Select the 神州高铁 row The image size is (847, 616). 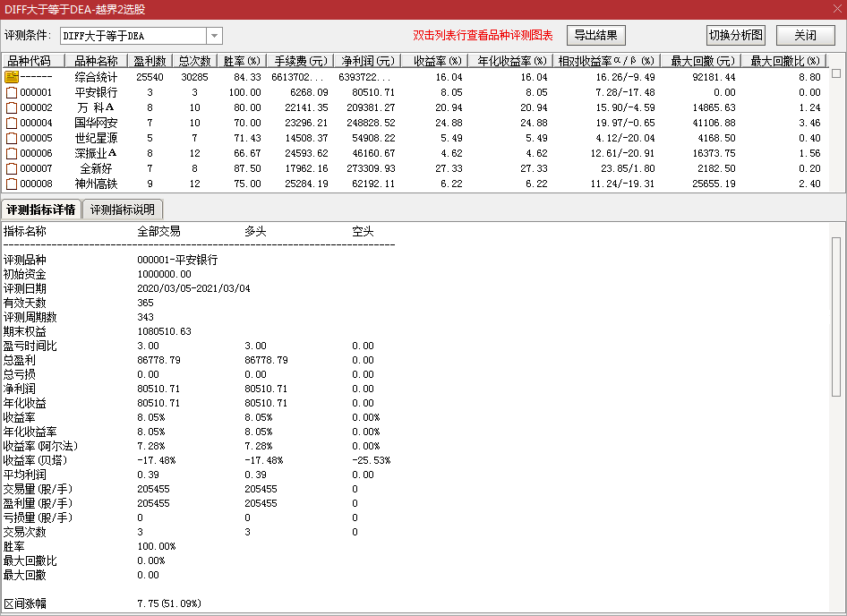pos(416,184)
